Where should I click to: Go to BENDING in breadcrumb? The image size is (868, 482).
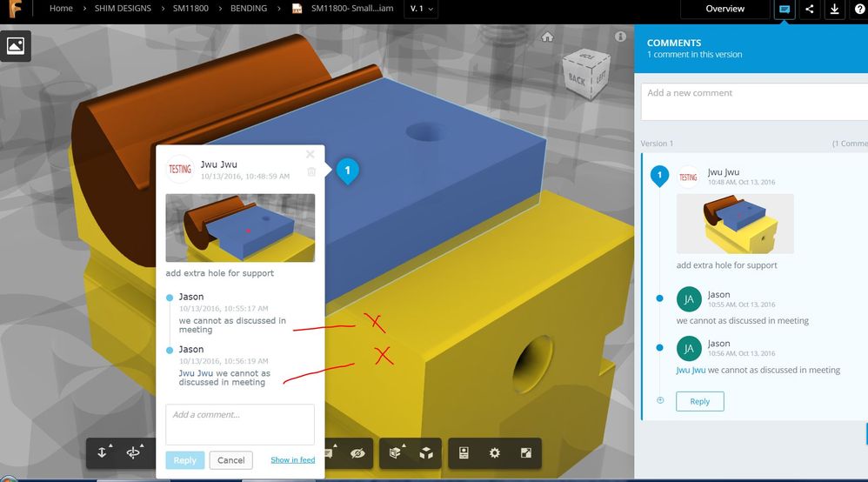(x=249, y=9)
